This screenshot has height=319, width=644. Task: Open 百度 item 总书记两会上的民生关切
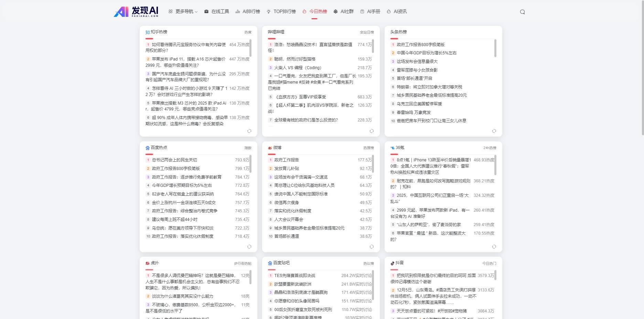pos(174,160)
